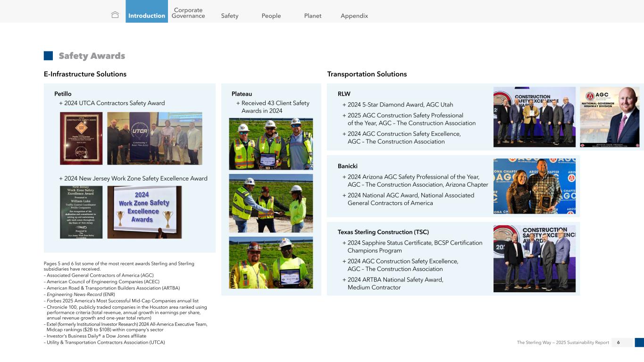
Task: Switch to Corporate Governance section
Action: click(x=188, y=13)
